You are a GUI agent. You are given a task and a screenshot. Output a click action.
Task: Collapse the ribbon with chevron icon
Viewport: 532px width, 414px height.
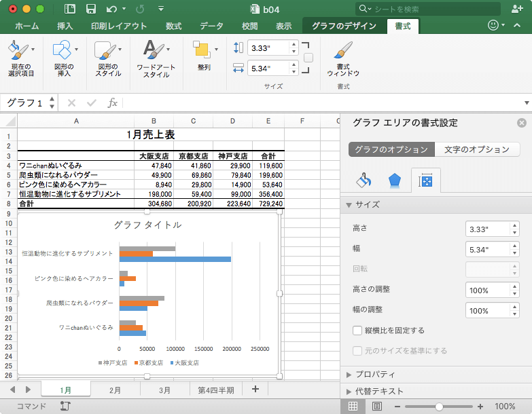[x=517, y=25]
